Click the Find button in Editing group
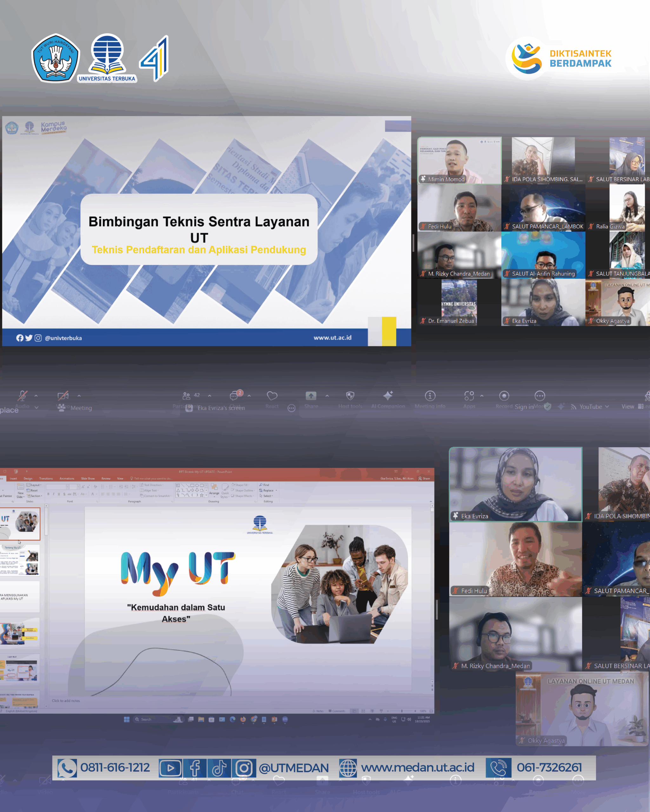The image size is (650, 812). point(264,485)
